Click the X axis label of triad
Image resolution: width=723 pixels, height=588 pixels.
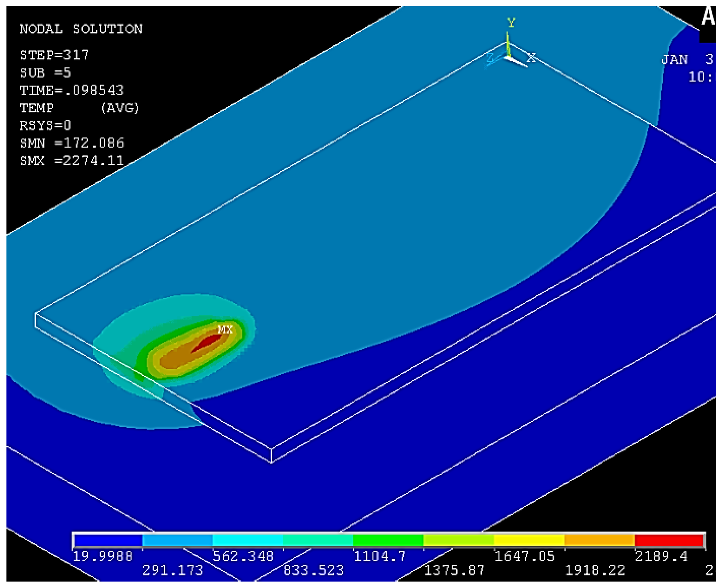click(531, 58)
